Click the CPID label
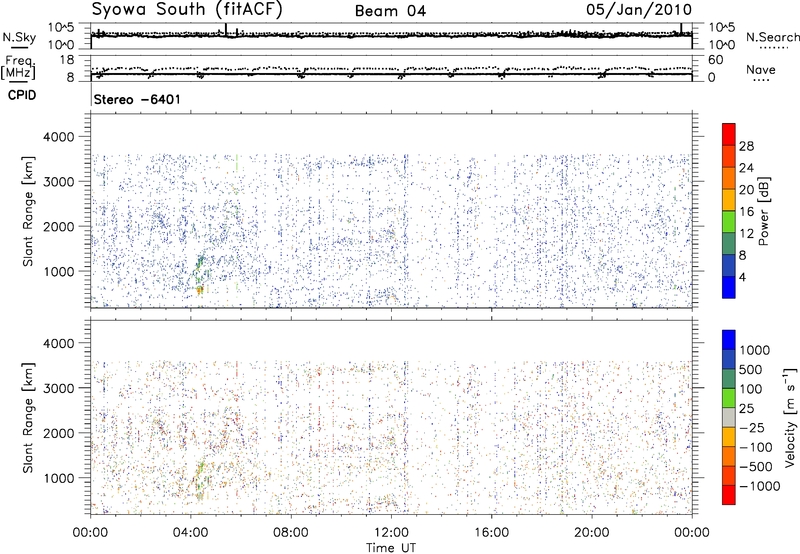 click(22, 95)
